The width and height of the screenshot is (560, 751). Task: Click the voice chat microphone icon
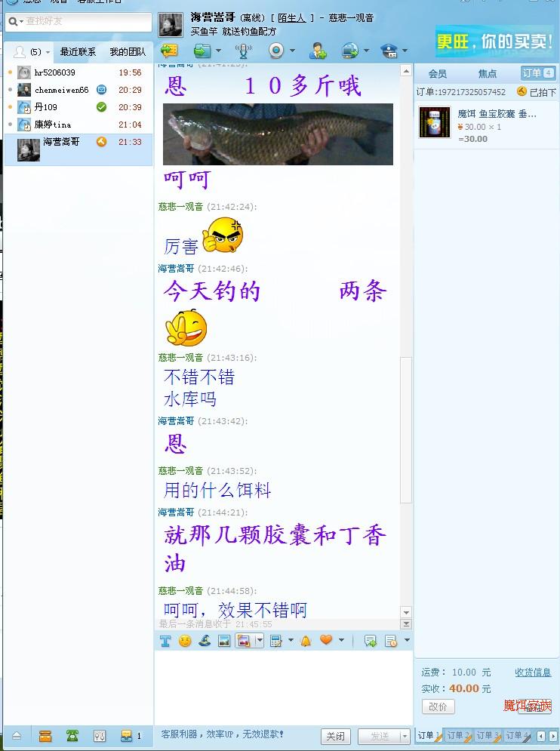pos(244,51)
